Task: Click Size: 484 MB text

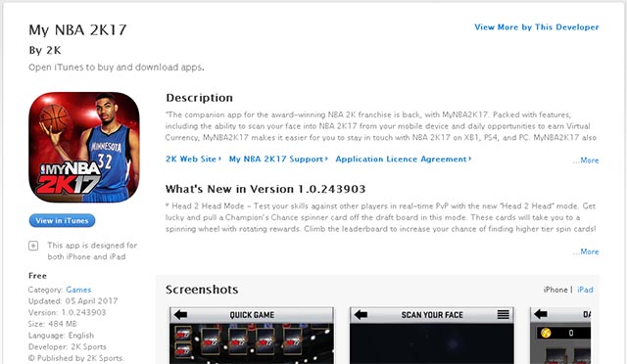Action: pos(52,324)
